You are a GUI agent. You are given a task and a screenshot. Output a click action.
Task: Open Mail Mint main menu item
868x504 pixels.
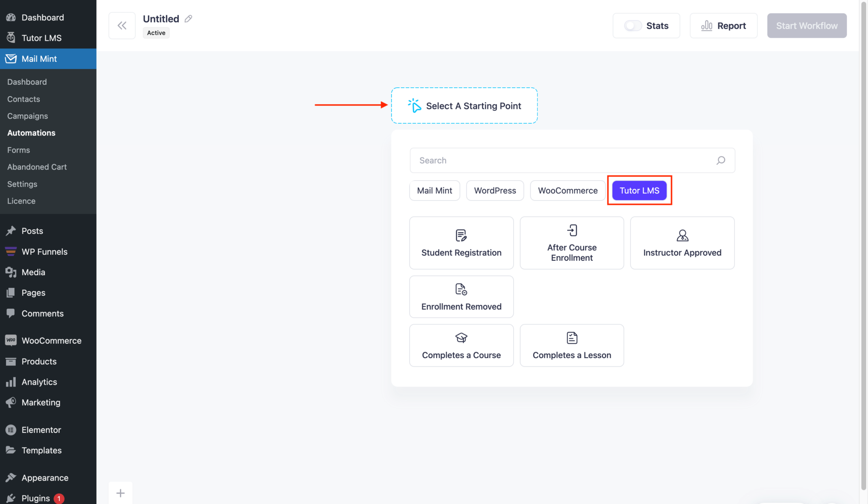(x=48, y=59)
